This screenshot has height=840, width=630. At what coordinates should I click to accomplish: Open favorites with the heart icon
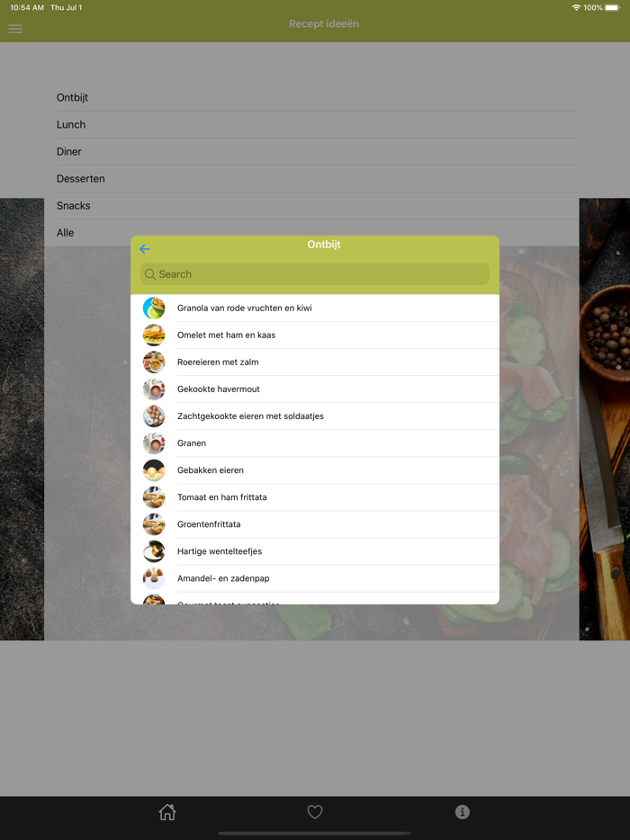pos(315,812)
